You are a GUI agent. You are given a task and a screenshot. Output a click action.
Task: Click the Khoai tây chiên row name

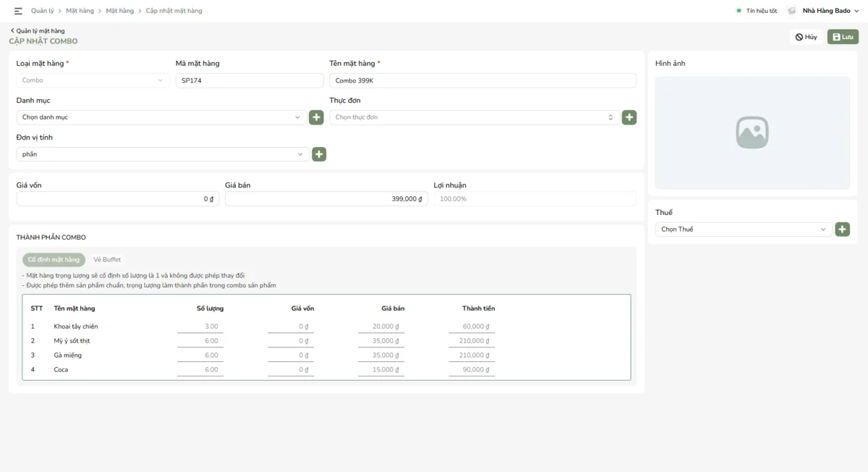[76, 326]
